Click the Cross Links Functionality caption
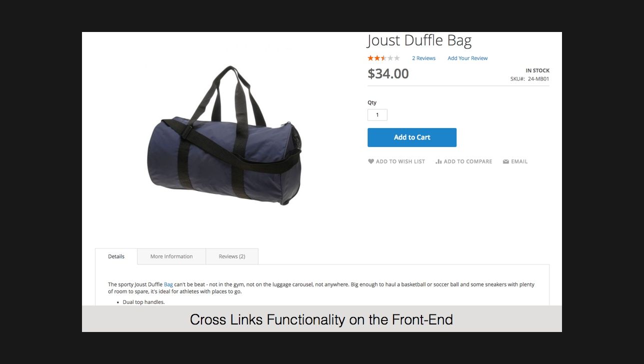Image resolution: width=644 pixels, height=364 pixels. pyautogui.click(x=321, y=319)
